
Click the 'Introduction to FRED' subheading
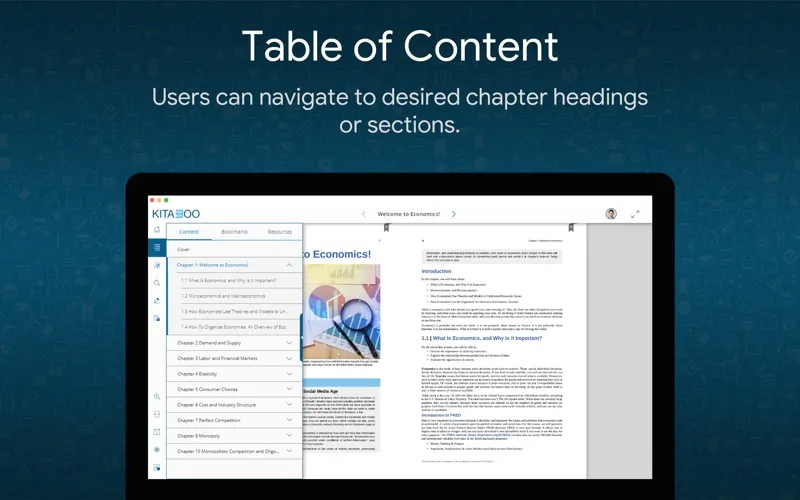pyautogui.click(x=441, y=415)
